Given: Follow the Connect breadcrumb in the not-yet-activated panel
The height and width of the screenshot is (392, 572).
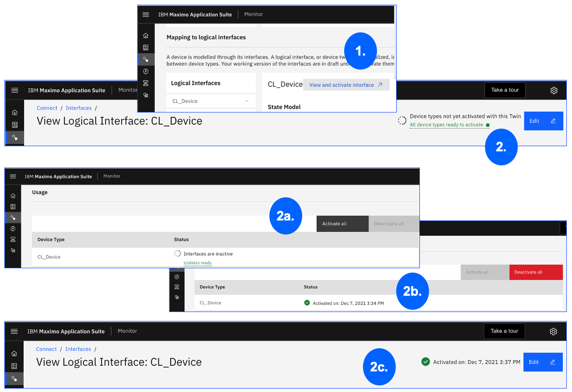Looking at the screenshot, I should pyautogui.click(x=47, y=108).
